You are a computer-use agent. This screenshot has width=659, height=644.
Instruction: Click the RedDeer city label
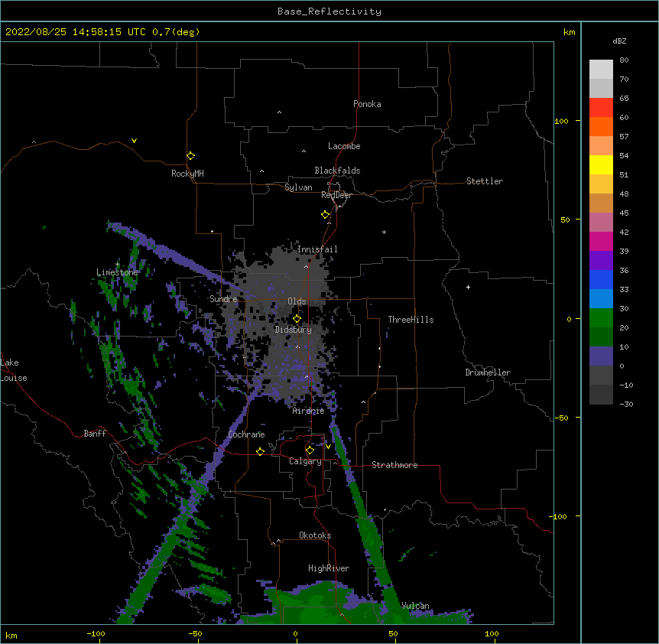point(336,195)
